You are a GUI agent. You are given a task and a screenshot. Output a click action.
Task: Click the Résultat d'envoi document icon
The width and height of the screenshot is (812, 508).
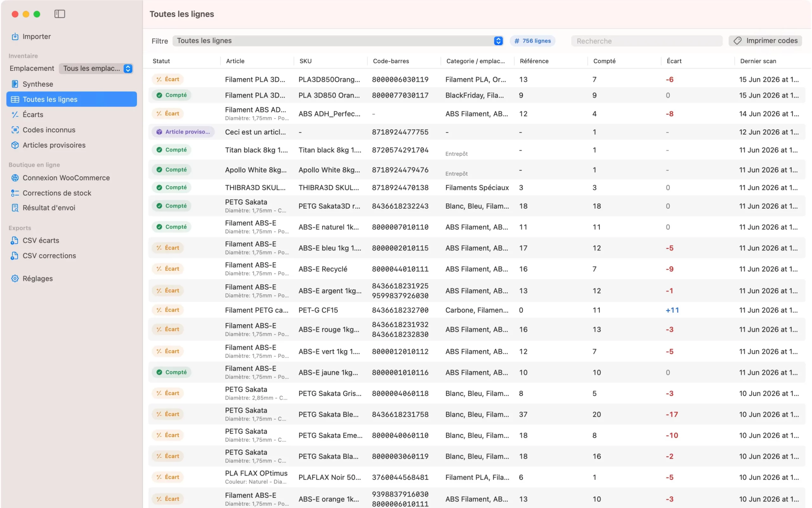pos(15,208)
